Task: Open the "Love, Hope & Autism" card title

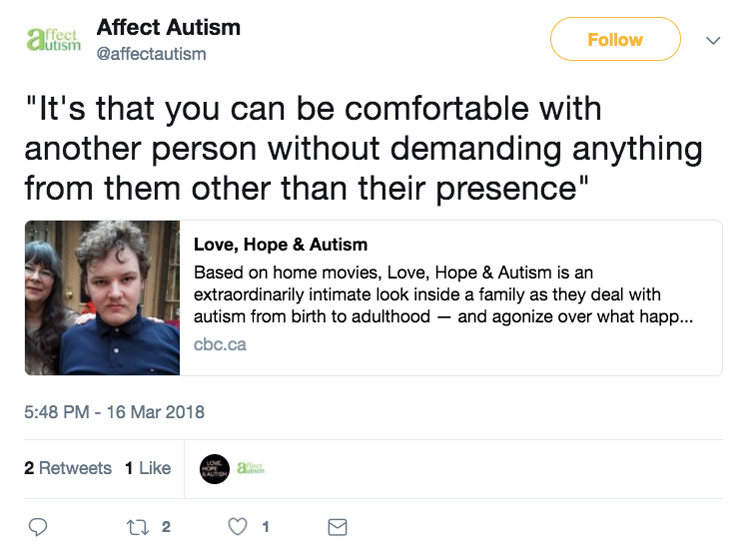Action: (280, 244)
